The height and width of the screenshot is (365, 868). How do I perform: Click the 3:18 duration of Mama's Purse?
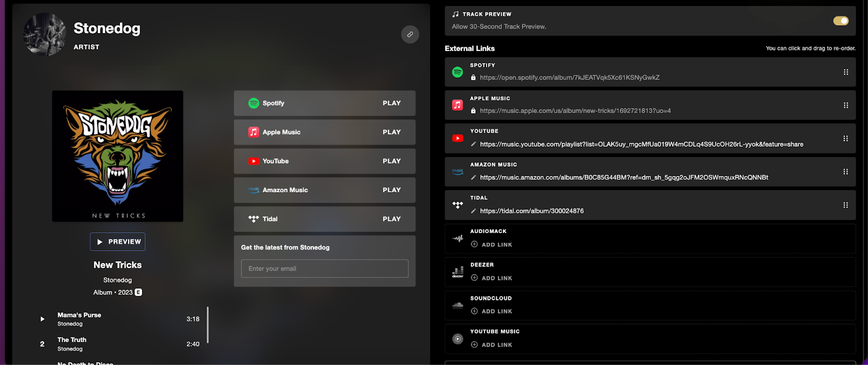[x=193, y=319]
